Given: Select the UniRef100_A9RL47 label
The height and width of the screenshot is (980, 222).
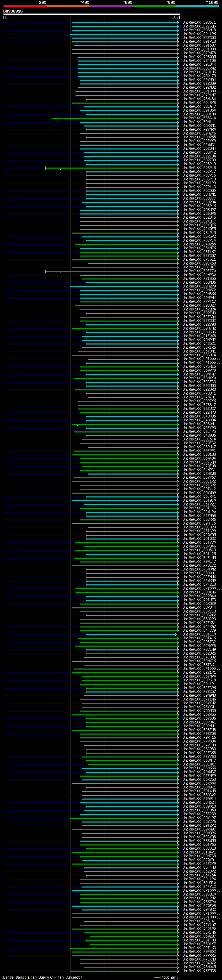Looking at the screenshot, I should [x=199, y=561].
